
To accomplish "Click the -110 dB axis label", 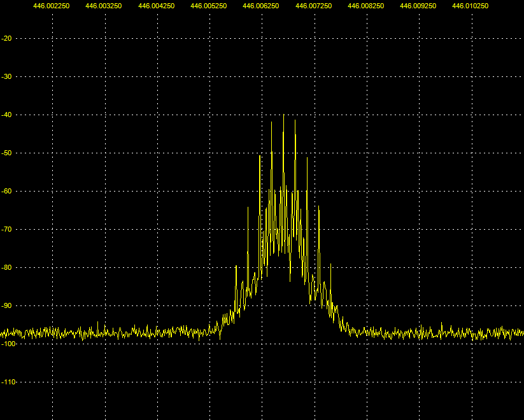I will (x=8, y=382).
